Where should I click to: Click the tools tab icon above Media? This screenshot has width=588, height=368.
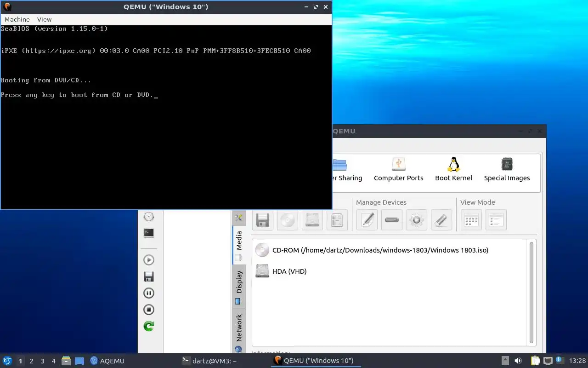pyautogui.click(x=239, y=218)
